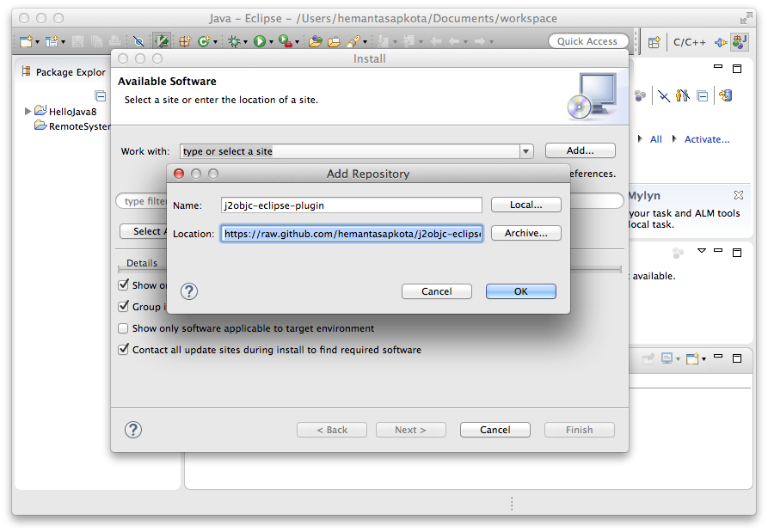Click the synchronize changed repository icon

pos(726,96)
